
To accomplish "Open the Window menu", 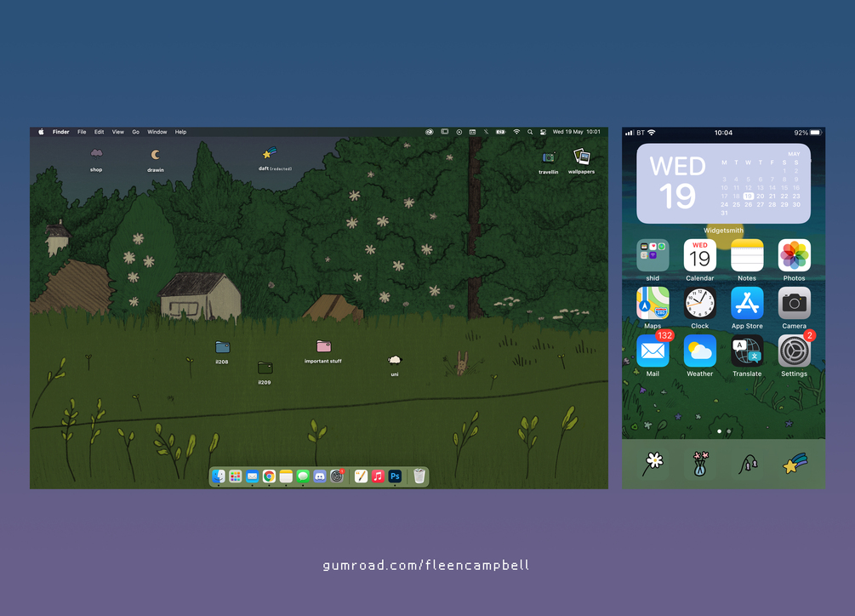I will point(157,132).
